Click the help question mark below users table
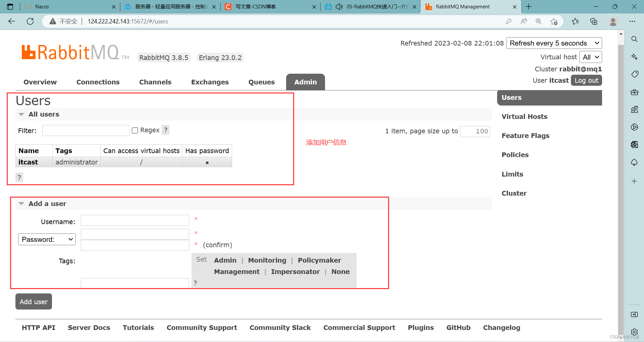The width and height of the screenshot is (644, 342). [19, 178]
